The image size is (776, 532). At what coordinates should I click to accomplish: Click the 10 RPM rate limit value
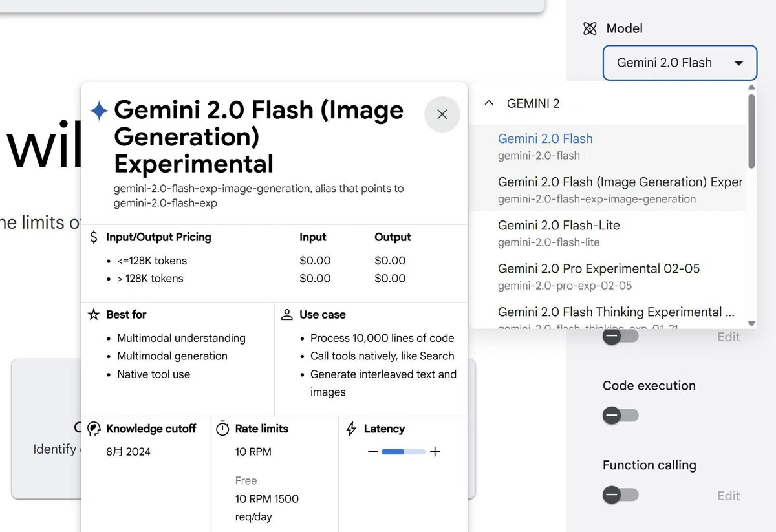[x=253, y=452]
